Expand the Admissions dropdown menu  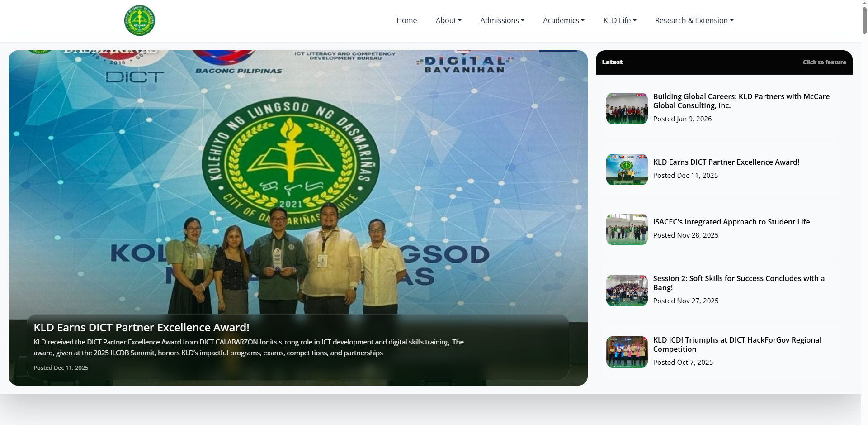[502, 20]
